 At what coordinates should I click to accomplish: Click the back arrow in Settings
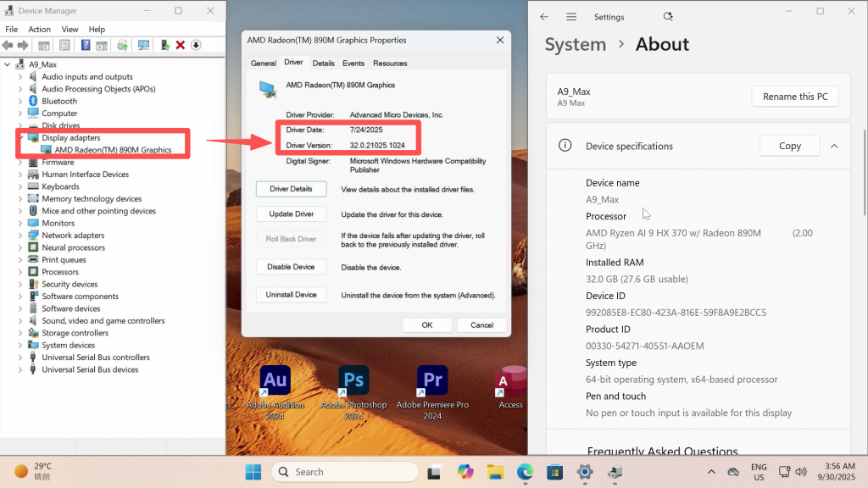click(x=544, y=17)
